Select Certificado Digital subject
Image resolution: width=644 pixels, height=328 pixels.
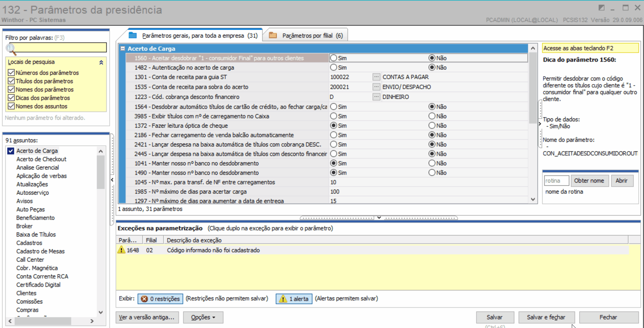point(38,285)
